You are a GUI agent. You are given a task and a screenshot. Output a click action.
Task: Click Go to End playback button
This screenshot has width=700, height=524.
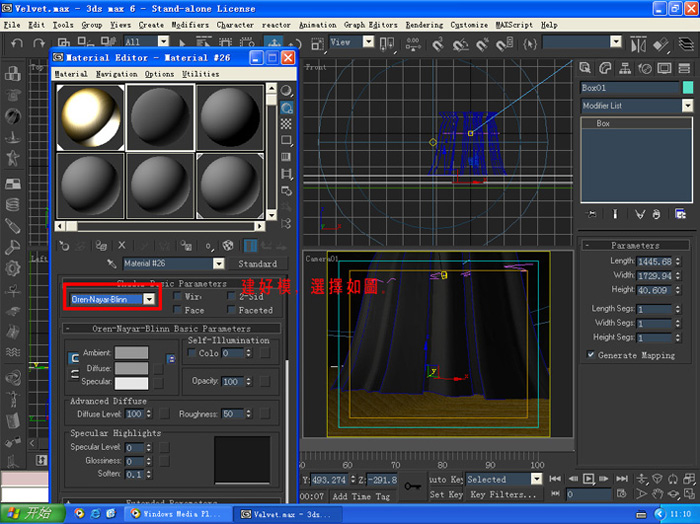(x=622, y=478)
